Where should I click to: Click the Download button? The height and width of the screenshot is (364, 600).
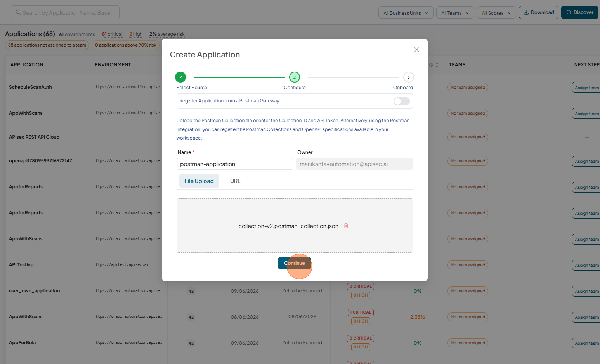539,12
